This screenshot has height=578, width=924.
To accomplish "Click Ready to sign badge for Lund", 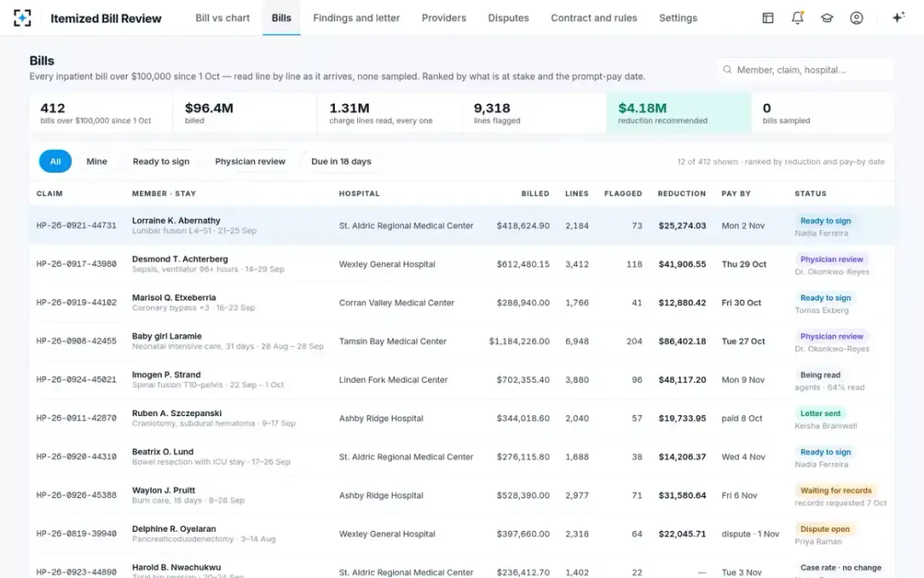I will pos(825,452).
